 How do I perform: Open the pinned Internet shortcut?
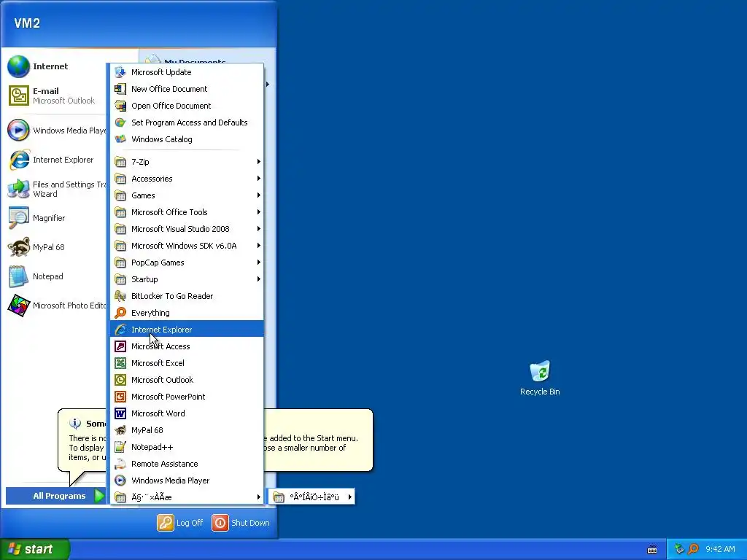(55, 66)
